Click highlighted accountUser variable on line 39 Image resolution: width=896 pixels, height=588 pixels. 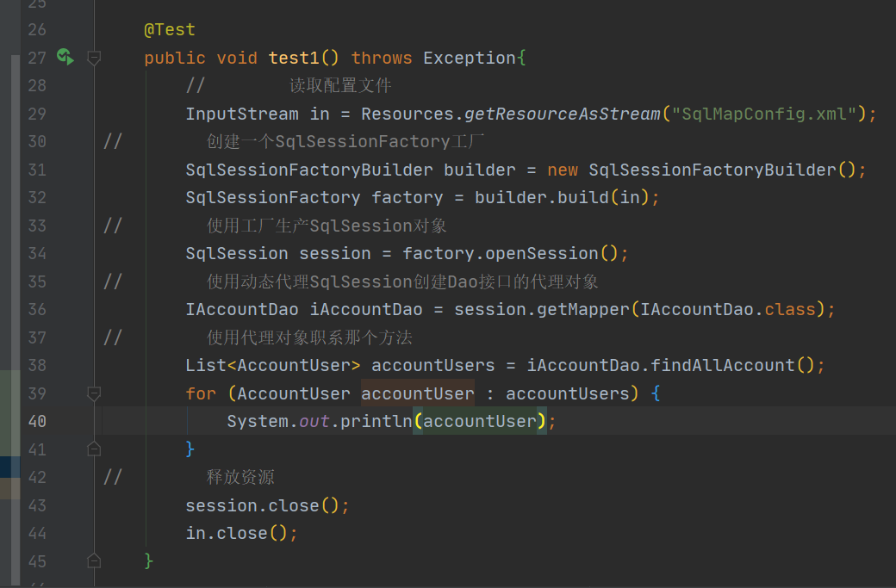point(418,393)
